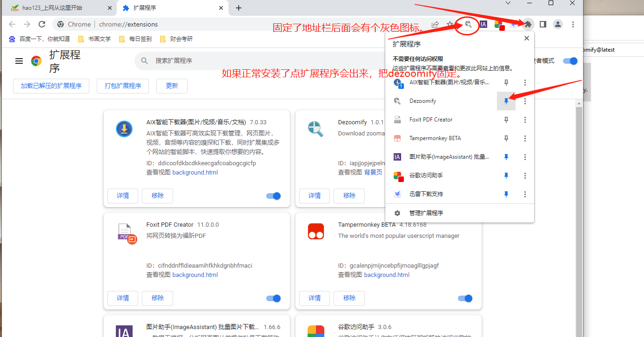Open more options for 图片助手 in popup
The image size is (644, 337).
pos(525,157)
